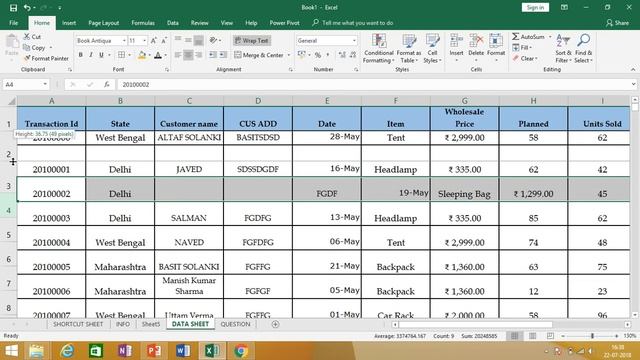Screen dimensions: 640x360
Task: Open the font size dropdown
Action: click(144, 41)
